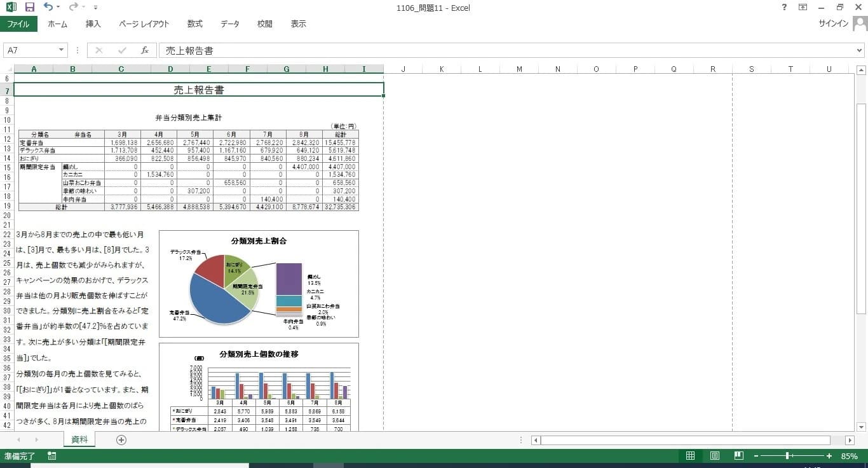This screenshot has width=868, height=468.
Task: Open the ファイル tab
Action: (18, 24)
